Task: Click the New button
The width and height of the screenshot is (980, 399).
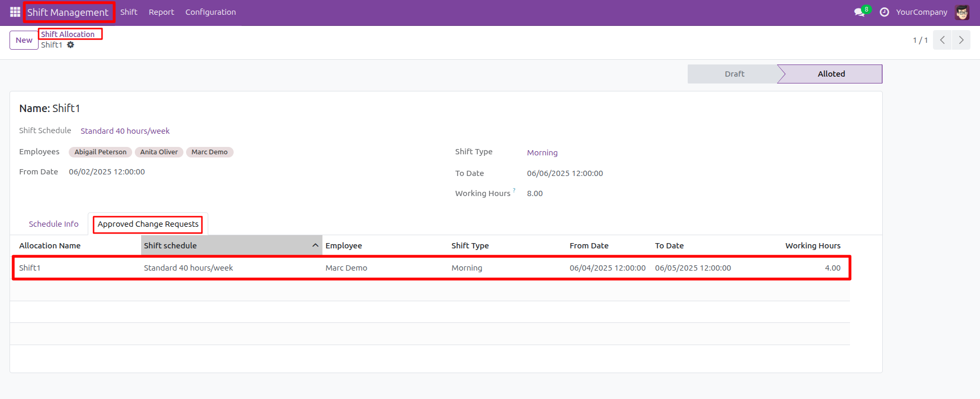Action: click(x=24, y=40)
